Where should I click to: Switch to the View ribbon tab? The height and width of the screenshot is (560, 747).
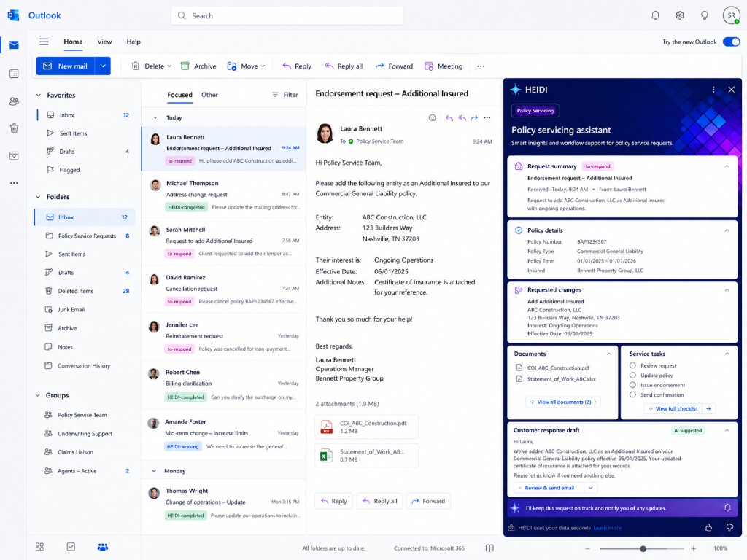tap(104, 42)
